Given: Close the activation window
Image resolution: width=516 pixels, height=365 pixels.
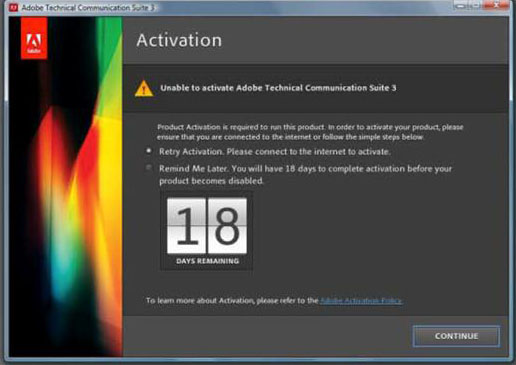Looking at the screenshot, I should [497, 5].
